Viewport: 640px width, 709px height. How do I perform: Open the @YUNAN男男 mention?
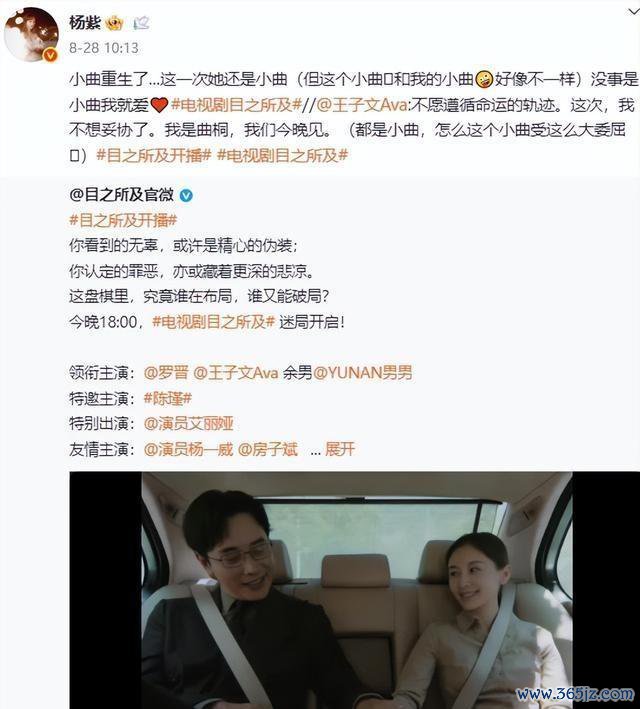point(363,373)
